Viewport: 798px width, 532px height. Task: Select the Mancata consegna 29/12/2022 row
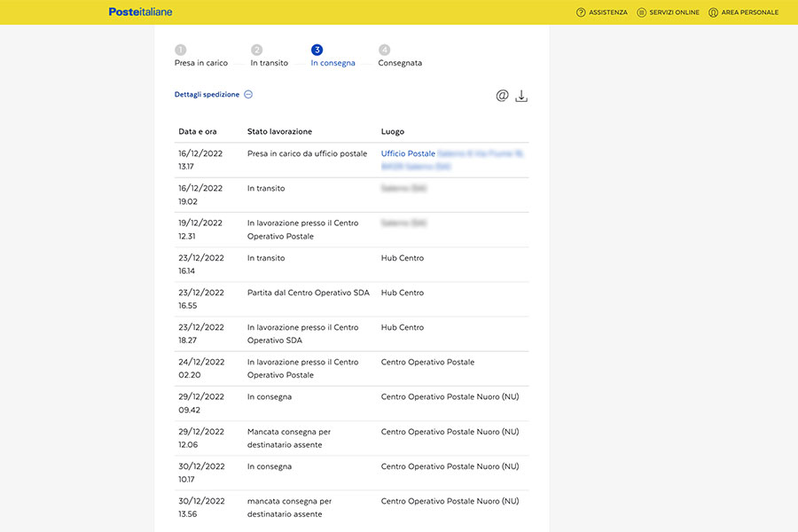(x=351, y=438)
